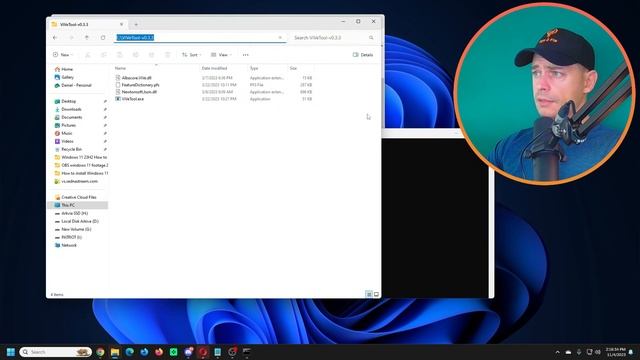Open Videos in the sidebar
Viewport: 640px width, 360px height.
click(x=67, y=141)
